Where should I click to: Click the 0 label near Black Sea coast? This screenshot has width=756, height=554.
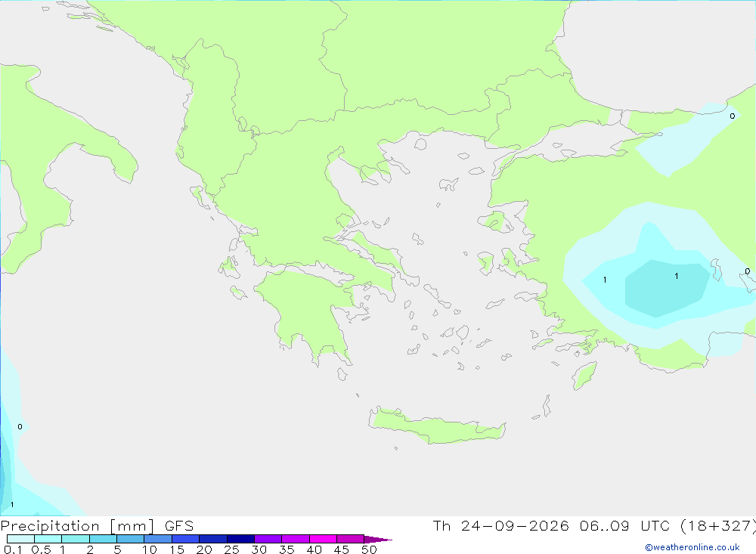[733, 116]
